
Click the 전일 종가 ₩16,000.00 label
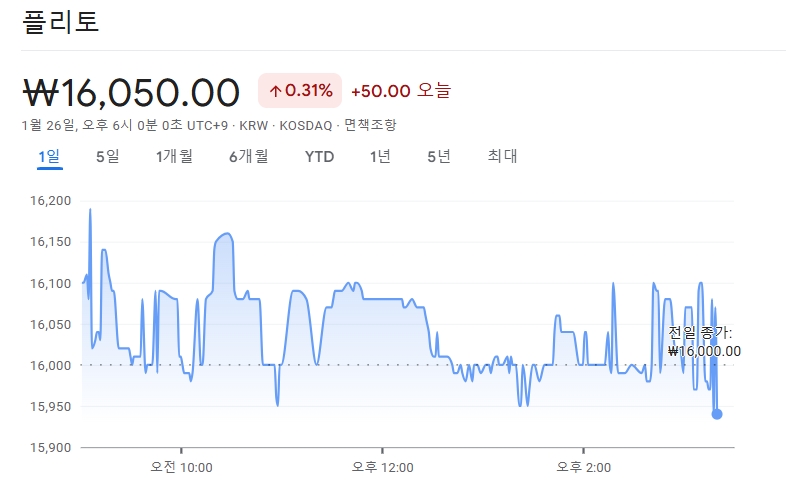pos(704,342)
